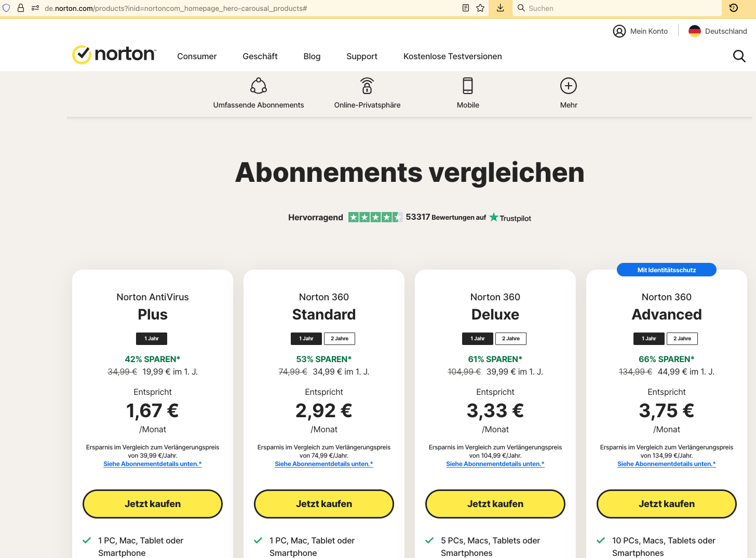Click the Trustpilot star rating
The width and height of the screenshot is (756, 558).
click(x=375, y=217)
